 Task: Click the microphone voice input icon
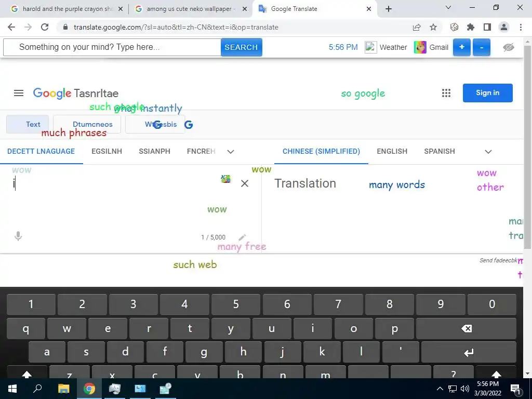(18, 236)
